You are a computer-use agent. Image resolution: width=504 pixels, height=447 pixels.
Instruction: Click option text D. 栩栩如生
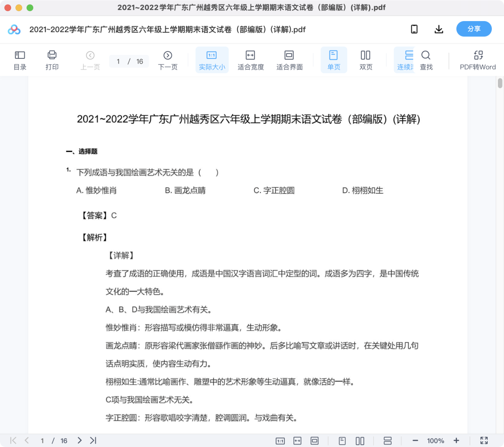pyautogui.click(x=363, y=191)
